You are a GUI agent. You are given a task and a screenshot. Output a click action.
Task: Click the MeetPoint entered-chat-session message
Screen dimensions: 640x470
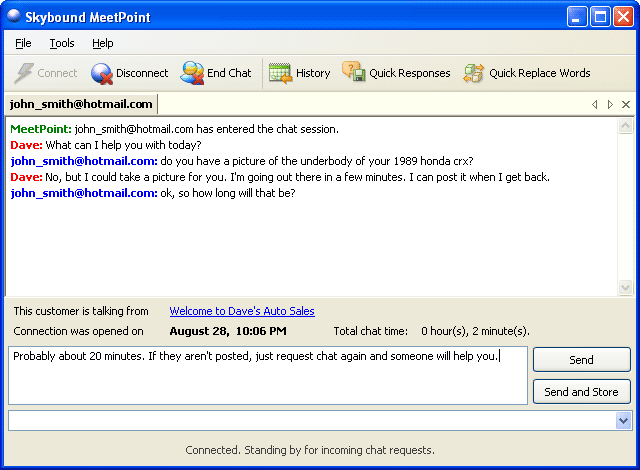tap(174, 129)
